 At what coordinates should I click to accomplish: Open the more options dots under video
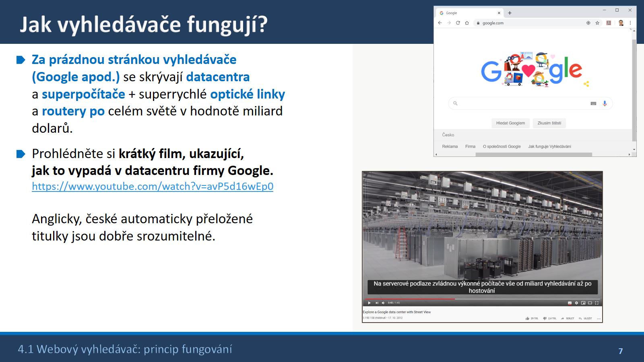(599, 319)
